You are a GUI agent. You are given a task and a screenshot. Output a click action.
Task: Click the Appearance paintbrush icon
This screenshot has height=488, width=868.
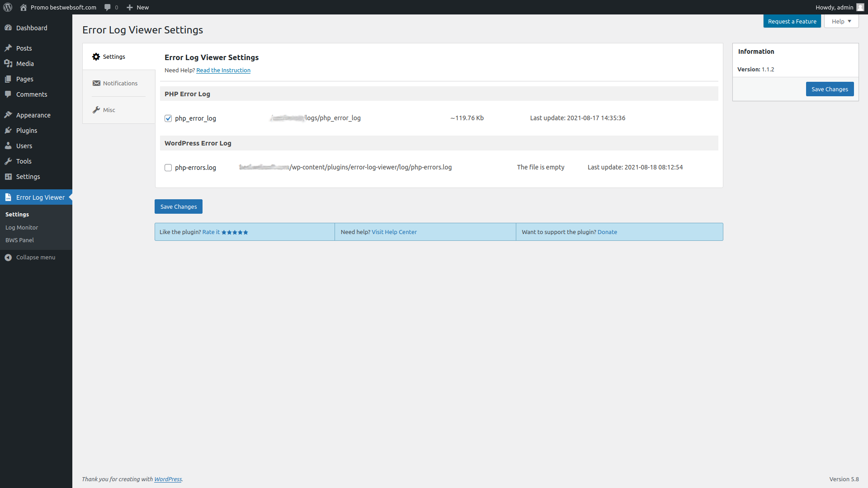point(8,115)
